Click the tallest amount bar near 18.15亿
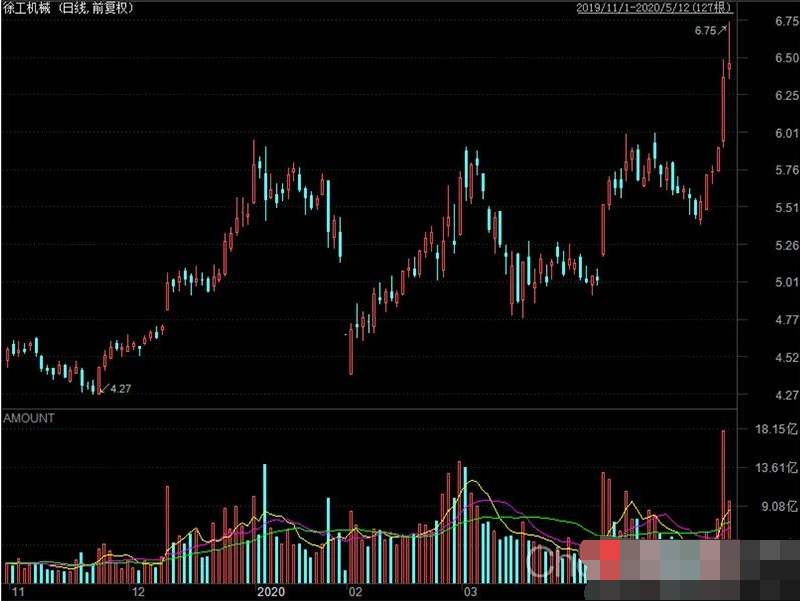The width and height of the screenshot is (800, 601). point(723,485)
